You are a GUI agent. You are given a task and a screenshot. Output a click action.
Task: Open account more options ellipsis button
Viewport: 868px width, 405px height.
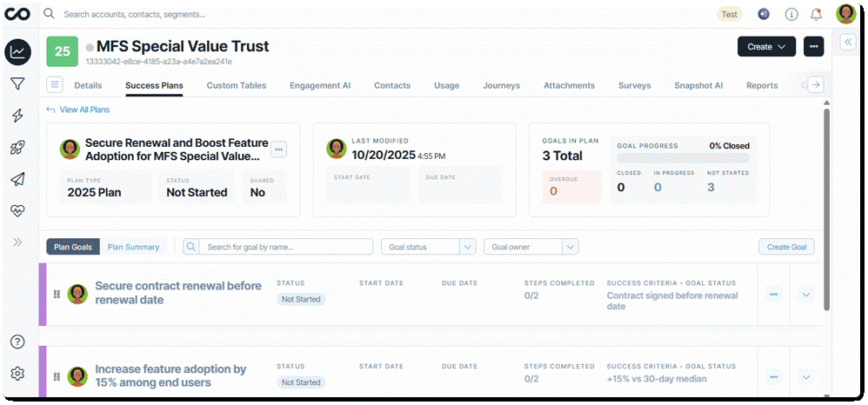click(x=814, y=46)
